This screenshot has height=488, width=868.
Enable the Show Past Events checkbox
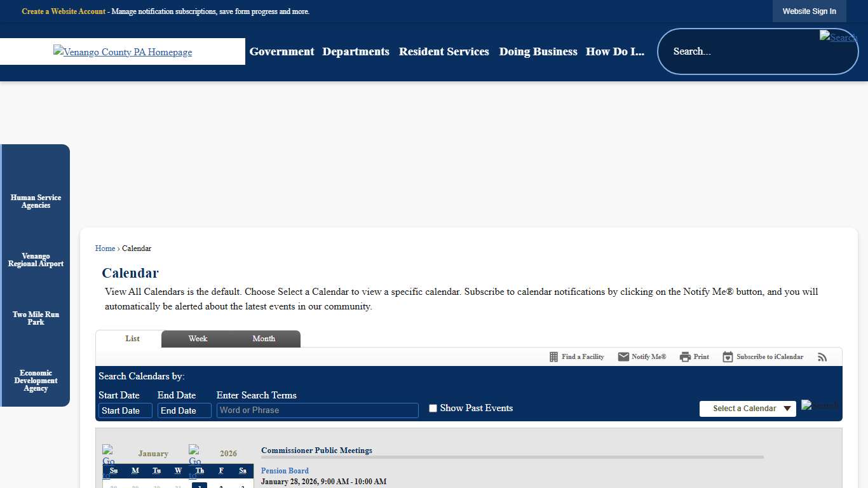point(433,409)
